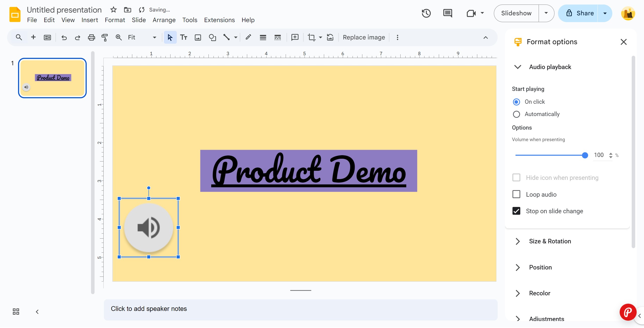Click the Crop image icon
This screenshot has height=328, width=644.
point(311,37)
